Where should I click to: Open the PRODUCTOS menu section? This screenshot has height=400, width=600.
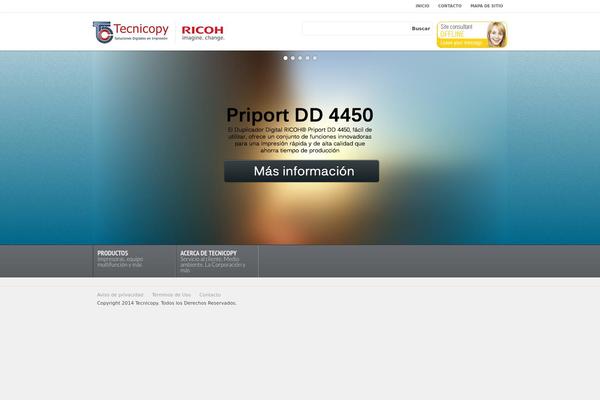click(x=134, y=261)
